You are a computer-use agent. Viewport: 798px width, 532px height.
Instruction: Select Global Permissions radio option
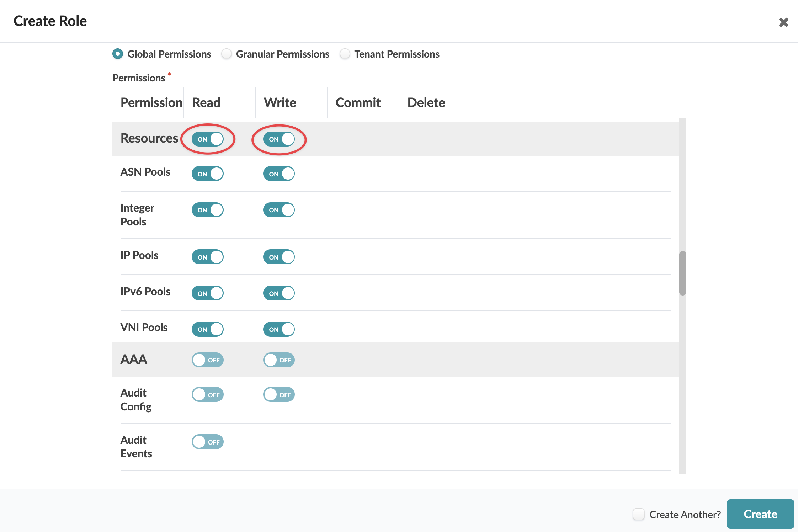tap(118, 54)
